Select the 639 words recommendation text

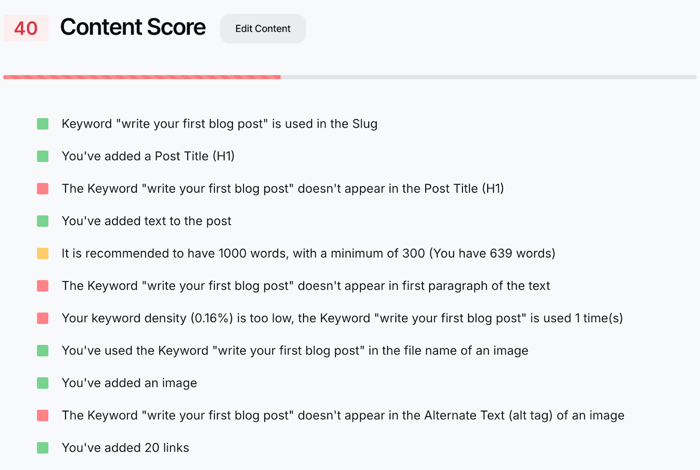(308, 253)
